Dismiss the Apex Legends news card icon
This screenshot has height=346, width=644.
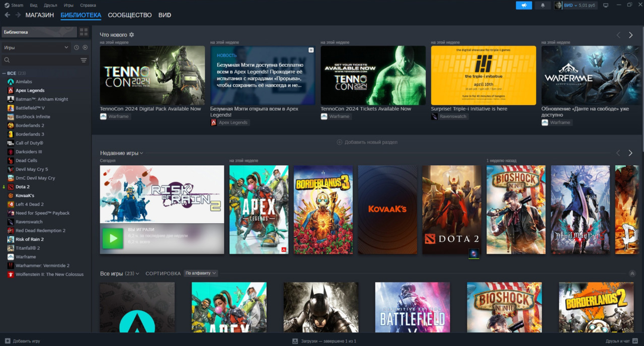point(311,50)
